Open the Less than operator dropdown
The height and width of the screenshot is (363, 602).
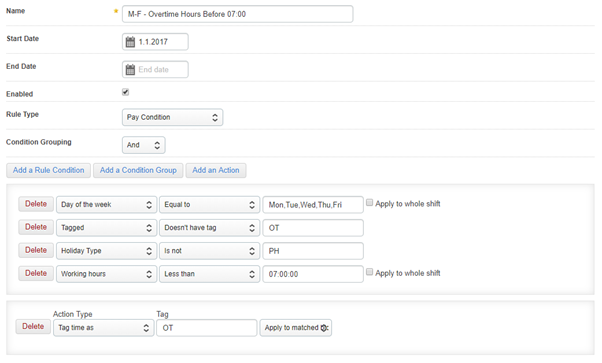point(210,274)
